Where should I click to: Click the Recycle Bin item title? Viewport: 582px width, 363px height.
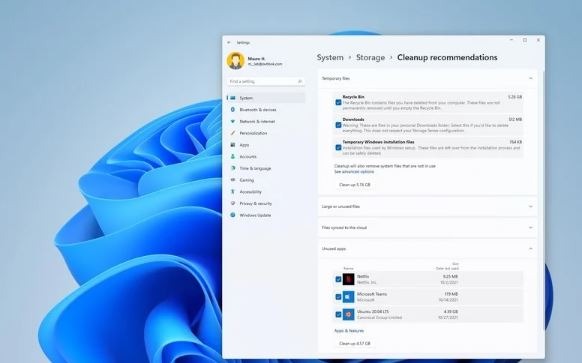[x=353, y=97]
